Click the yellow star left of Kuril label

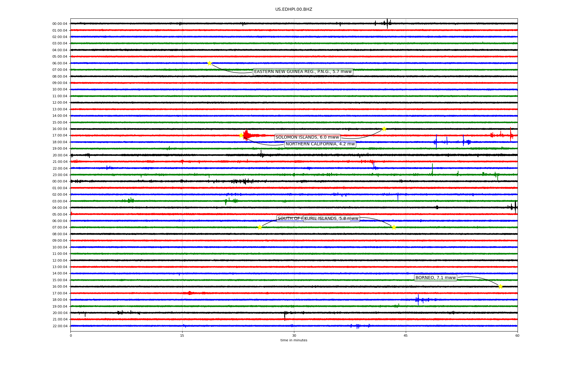point(260,227)
